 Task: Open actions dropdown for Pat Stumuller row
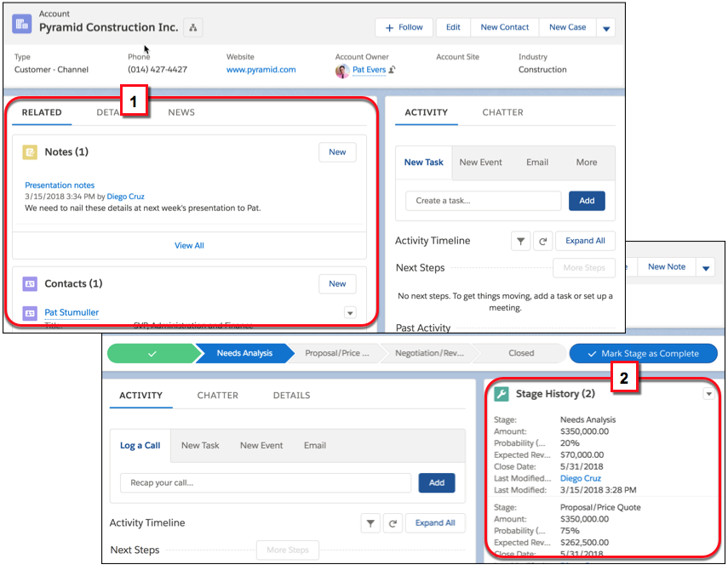(x=350, y=312)
